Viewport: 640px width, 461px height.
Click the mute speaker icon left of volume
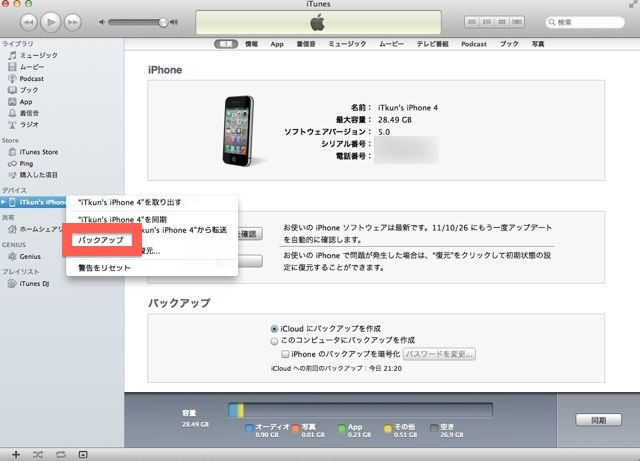click(102, 22)
